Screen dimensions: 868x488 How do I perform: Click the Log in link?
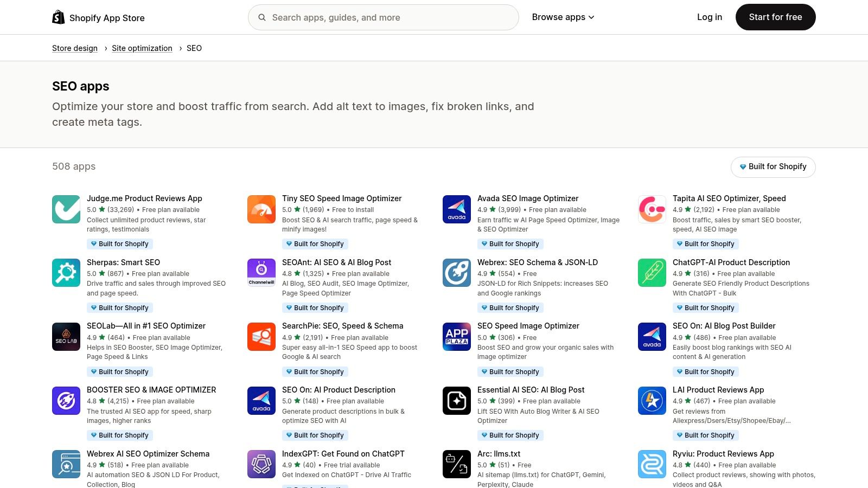point(709,17)
